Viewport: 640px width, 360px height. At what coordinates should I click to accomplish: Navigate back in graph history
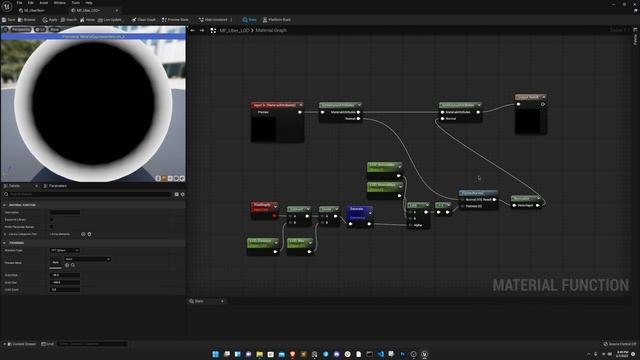pos(193,30)
